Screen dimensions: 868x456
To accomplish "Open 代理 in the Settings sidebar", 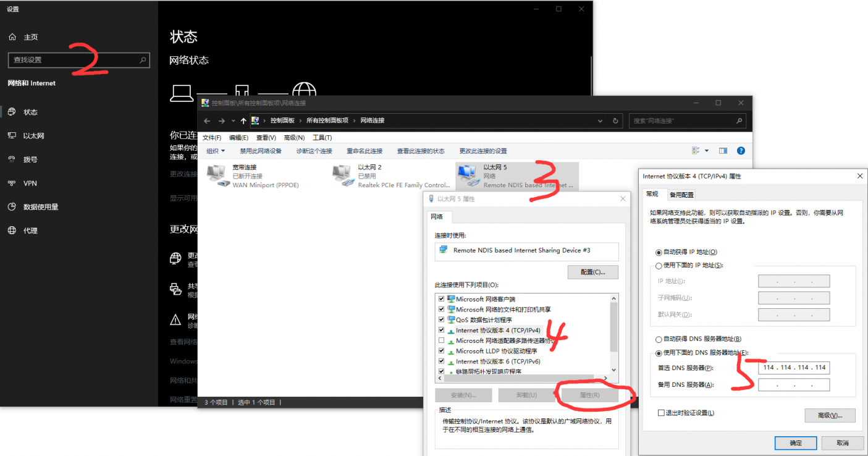I will [x=30, y=230].
